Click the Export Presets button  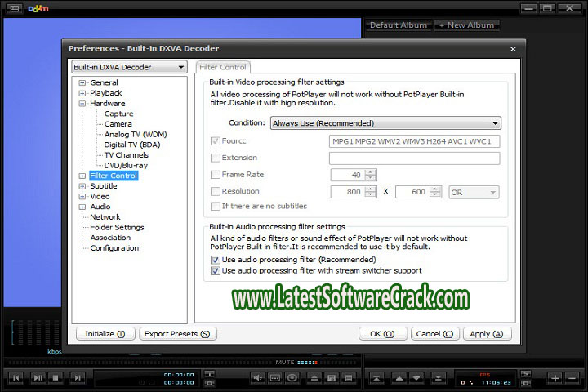[177, 333]
